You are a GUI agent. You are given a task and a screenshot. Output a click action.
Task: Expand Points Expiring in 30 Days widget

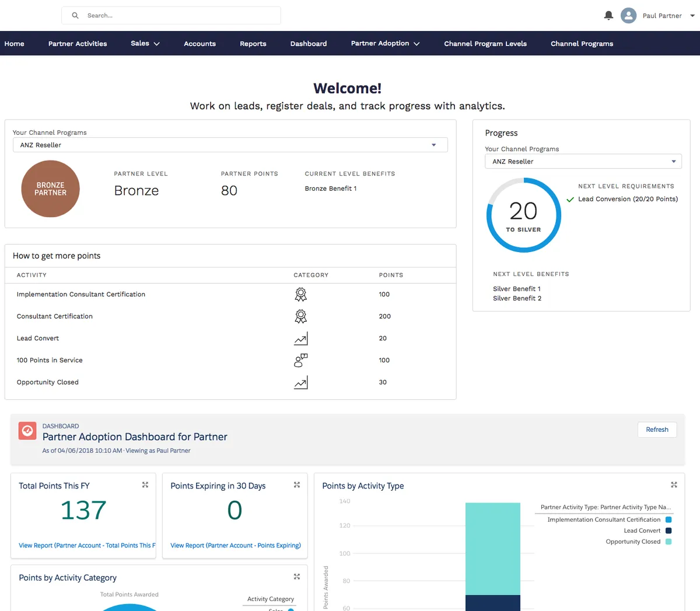[x=297, y=485]
